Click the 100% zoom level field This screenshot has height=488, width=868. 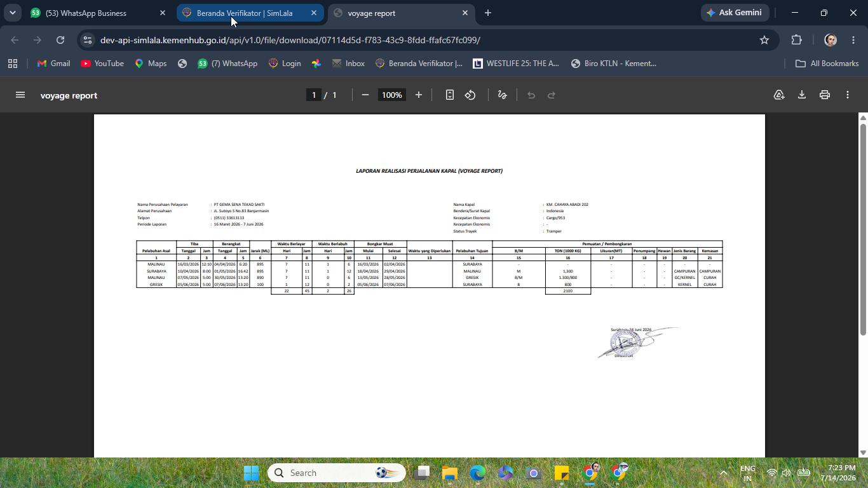coord(391,95)
